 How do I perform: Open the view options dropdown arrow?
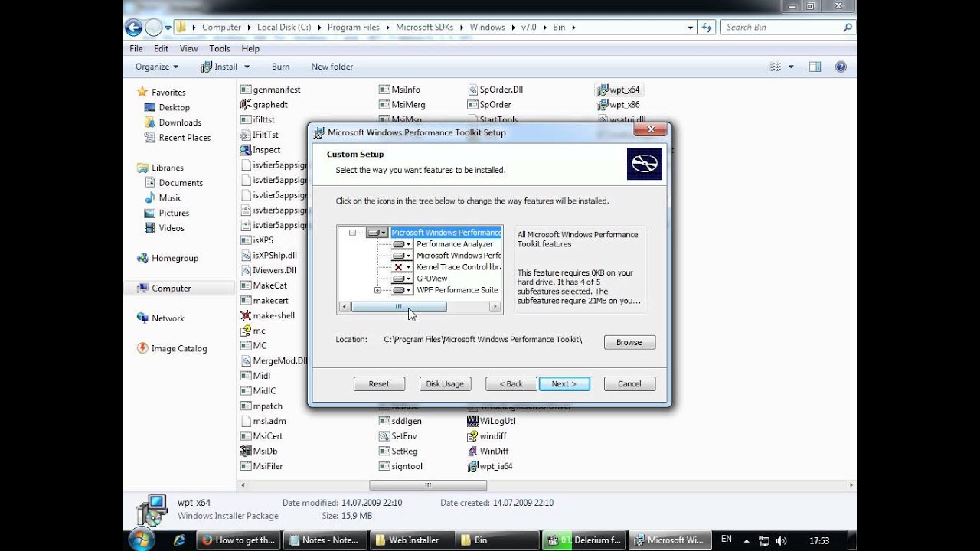pyautogui.click(x=791, y=67)
